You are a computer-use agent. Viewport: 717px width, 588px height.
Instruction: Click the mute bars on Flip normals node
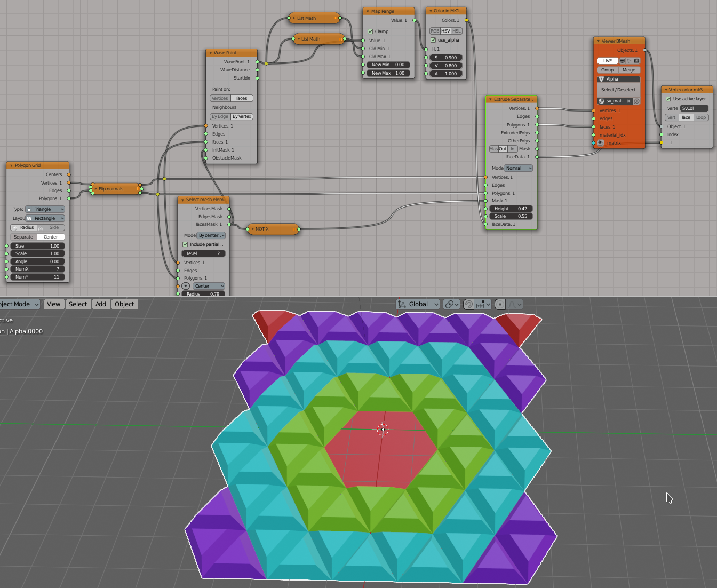(138, 189)
